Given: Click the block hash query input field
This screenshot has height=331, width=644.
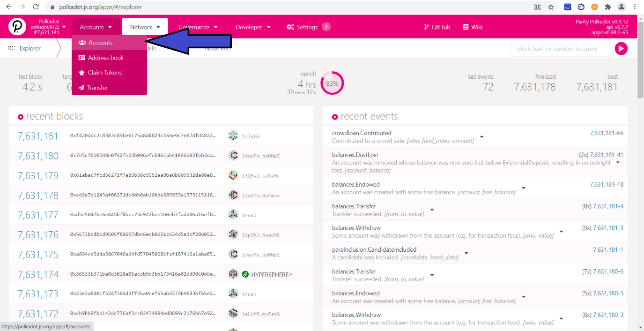Looking at the screenshot, I should [x=562, y=48].
